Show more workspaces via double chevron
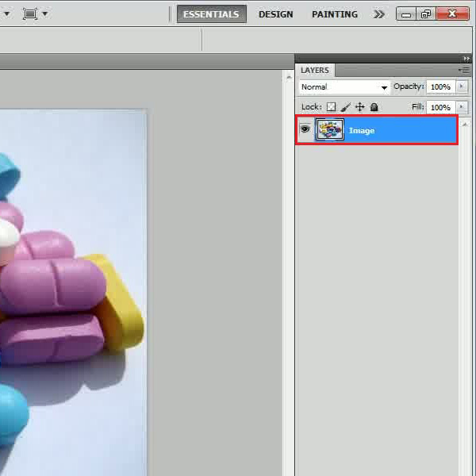 (379, 14)
